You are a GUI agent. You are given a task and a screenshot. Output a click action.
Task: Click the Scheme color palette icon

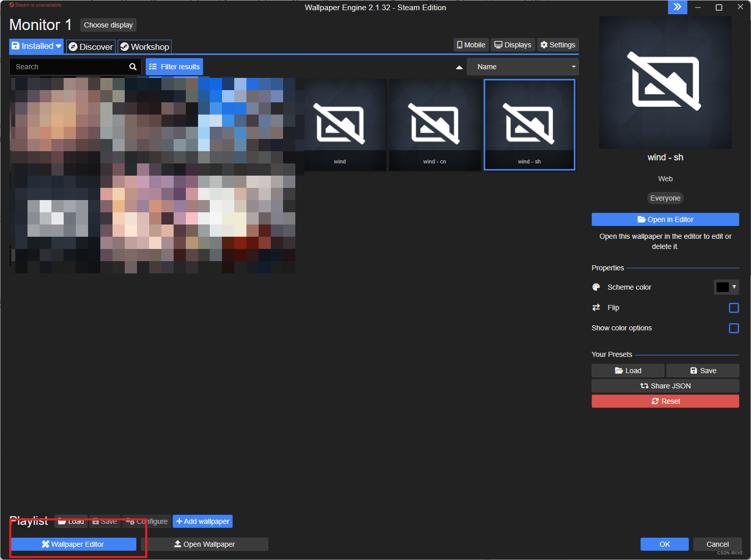(596, 287)
